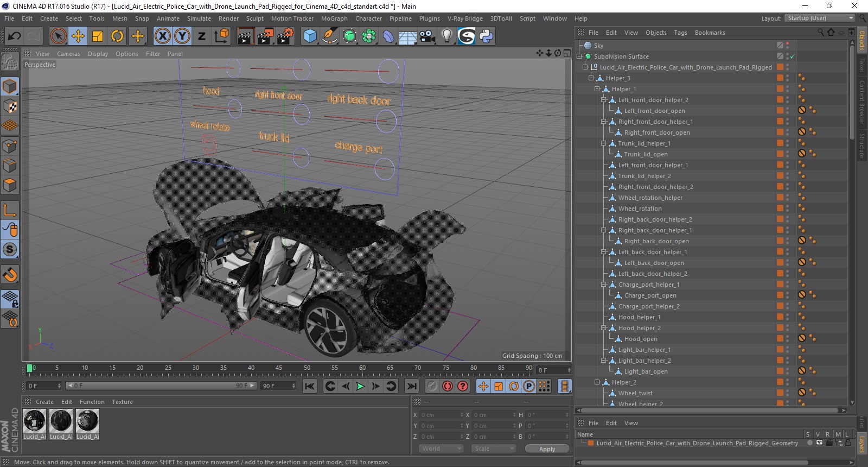Add a Floor environment object
Screen dimensions: 868x467
(x=408, y=36)
